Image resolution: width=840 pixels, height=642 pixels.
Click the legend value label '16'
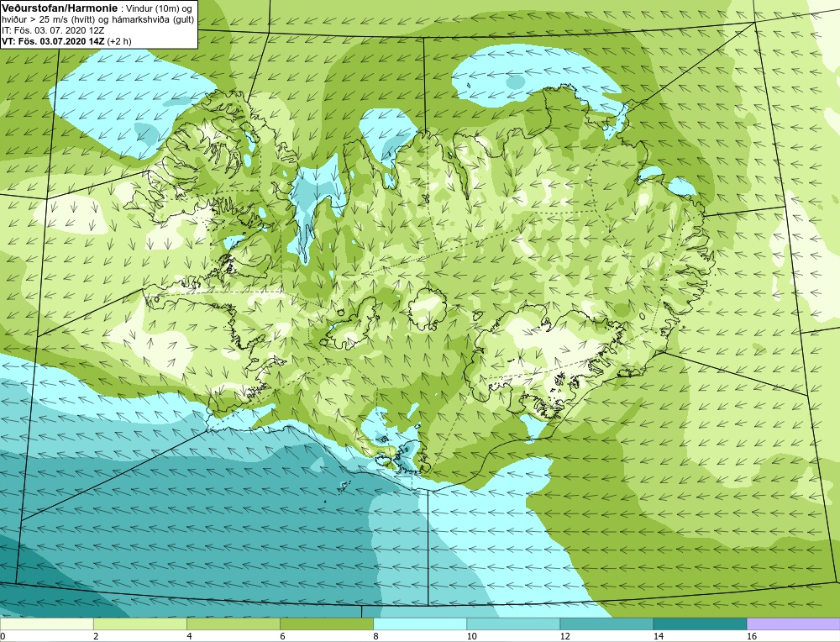point(752,636)
